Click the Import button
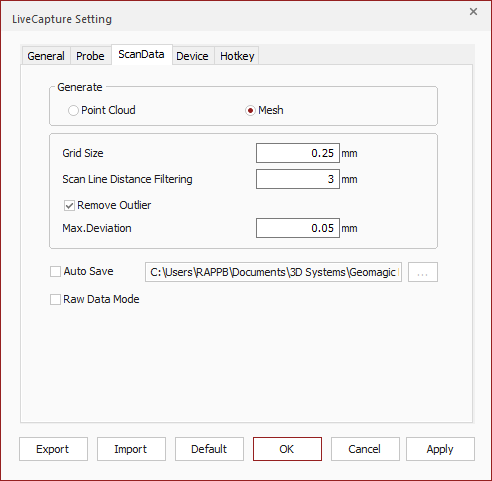Image resolution: width=492 pixels, height=481 pixels. pos(131,449)
